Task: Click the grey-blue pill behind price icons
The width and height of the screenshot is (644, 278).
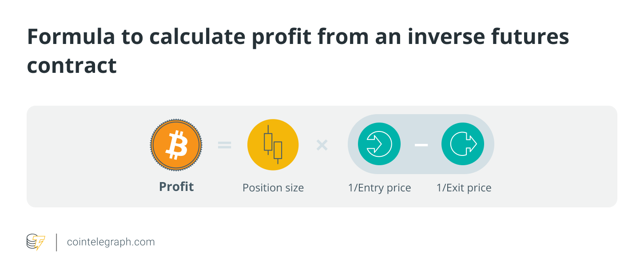Action: click(421, 144)
